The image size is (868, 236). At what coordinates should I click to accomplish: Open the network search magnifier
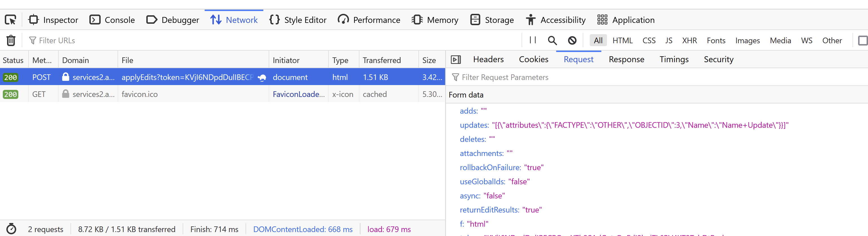point(552,40)
